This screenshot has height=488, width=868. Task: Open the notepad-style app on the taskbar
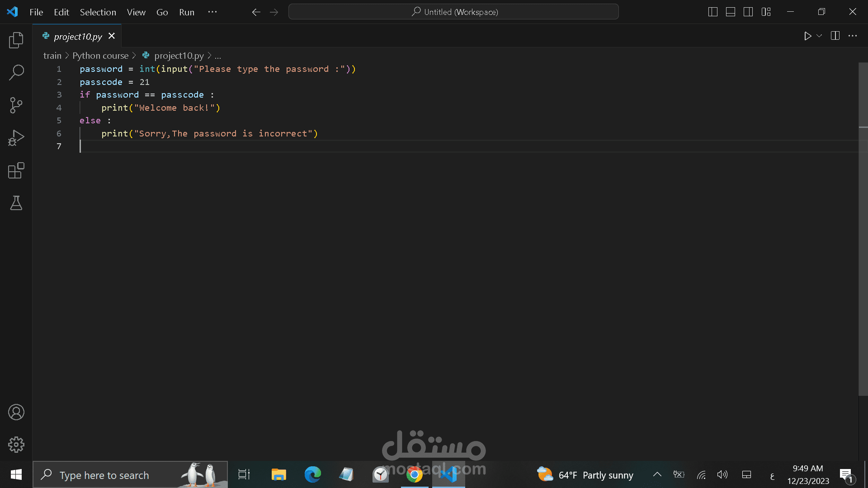[x=346, y=474]
